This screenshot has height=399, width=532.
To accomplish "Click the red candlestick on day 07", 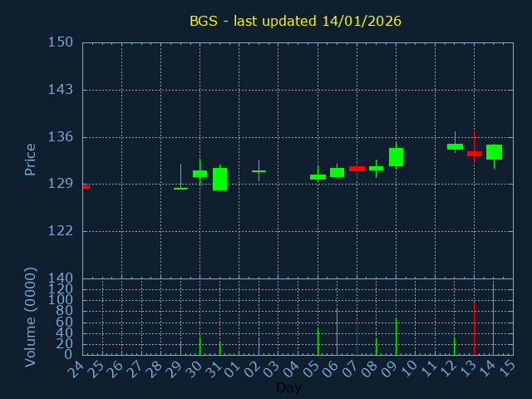I will click(x=357, y=169).
